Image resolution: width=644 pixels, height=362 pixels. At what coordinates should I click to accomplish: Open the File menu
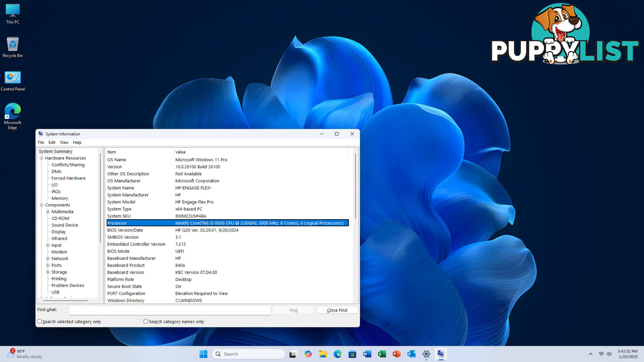[x=41, y=142]
